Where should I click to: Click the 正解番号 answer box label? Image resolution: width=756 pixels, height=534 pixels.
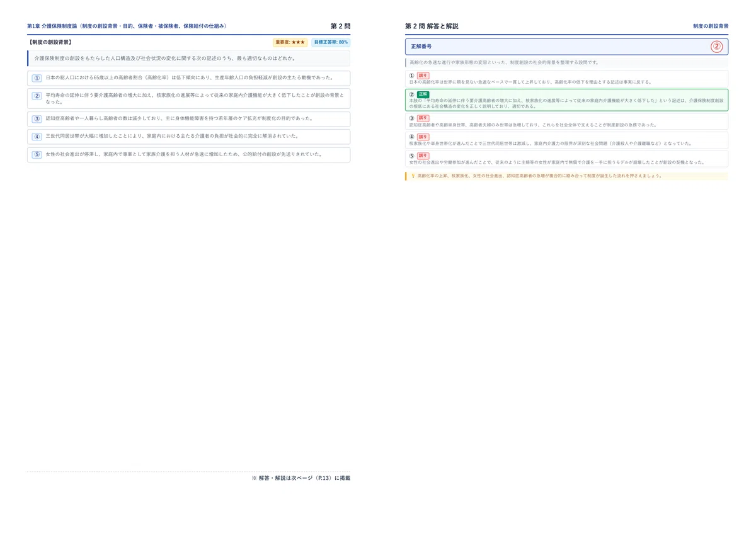click(x=421, y=47)
